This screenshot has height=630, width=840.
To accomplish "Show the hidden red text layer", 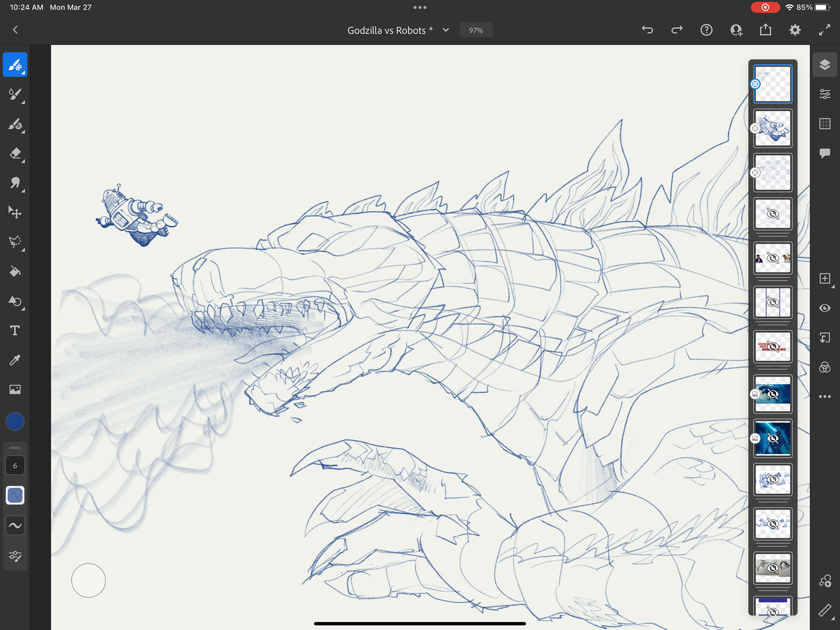I will tap(773, 347).
